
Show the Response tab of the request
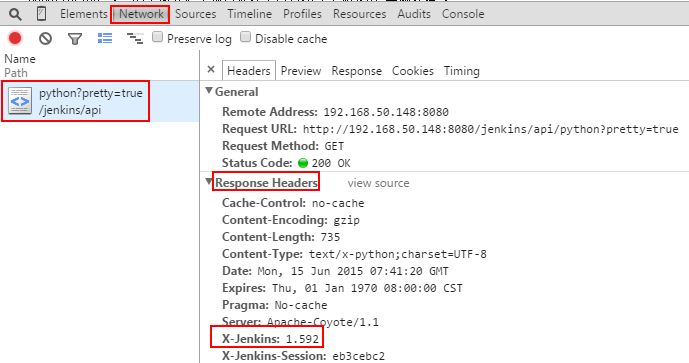click(x=356, y=71)
